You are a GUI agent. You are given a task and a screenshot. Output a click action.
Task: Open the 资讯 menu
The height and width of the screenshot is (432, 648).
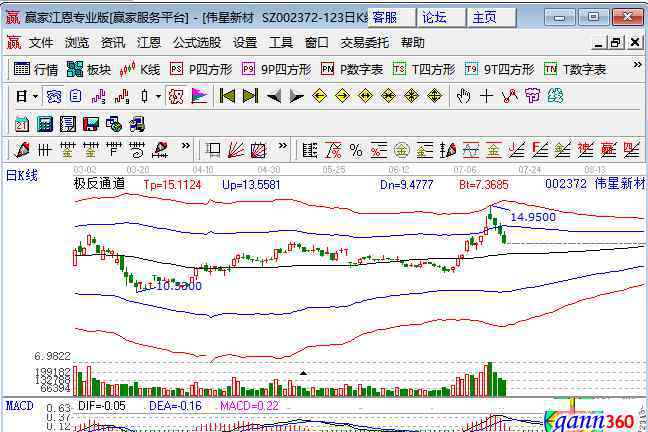click(113, 43)
